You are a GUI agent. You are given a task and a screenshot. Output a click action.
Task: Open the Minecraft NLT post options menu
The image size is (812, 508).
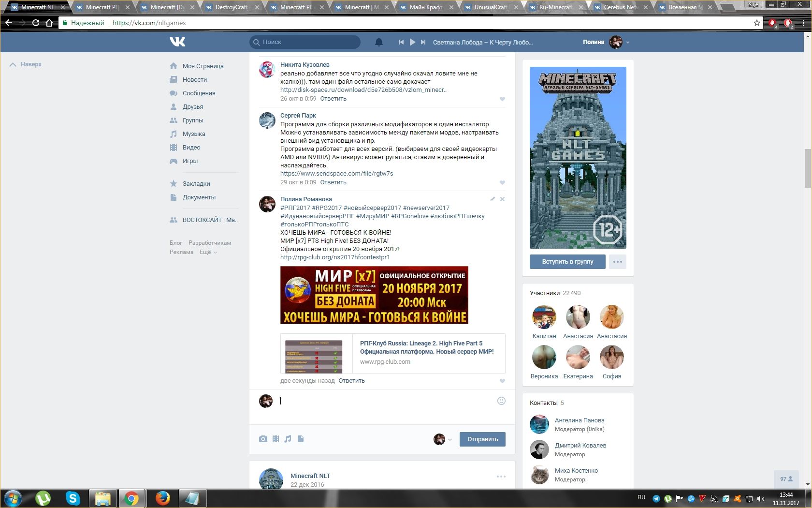click(x=501, y=477)
